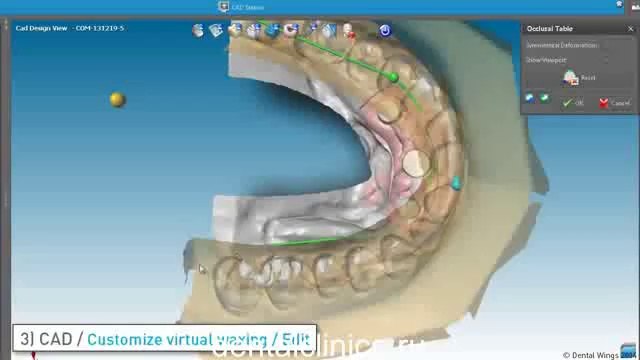The height and width of the screenshot is (360, 640).
Task: Toggle the Show Viewpoint checkbox
Action: (x=606, y=60)
